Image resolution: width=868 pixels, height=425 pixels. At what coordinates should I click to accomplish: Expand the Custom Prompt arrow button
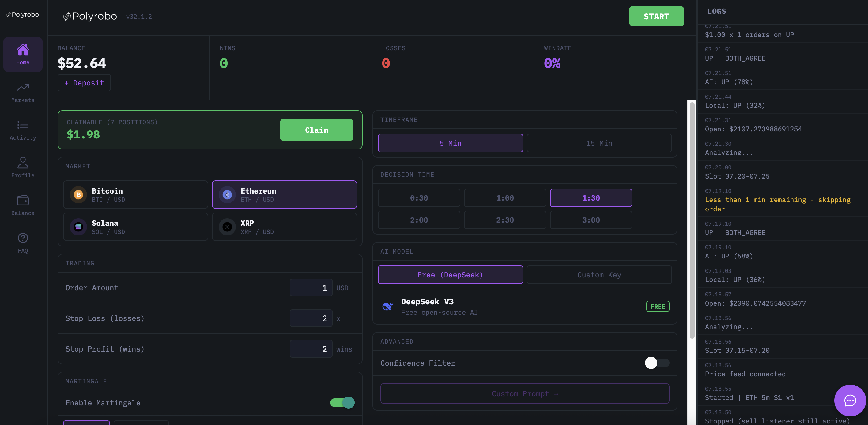tap(525, 394)
